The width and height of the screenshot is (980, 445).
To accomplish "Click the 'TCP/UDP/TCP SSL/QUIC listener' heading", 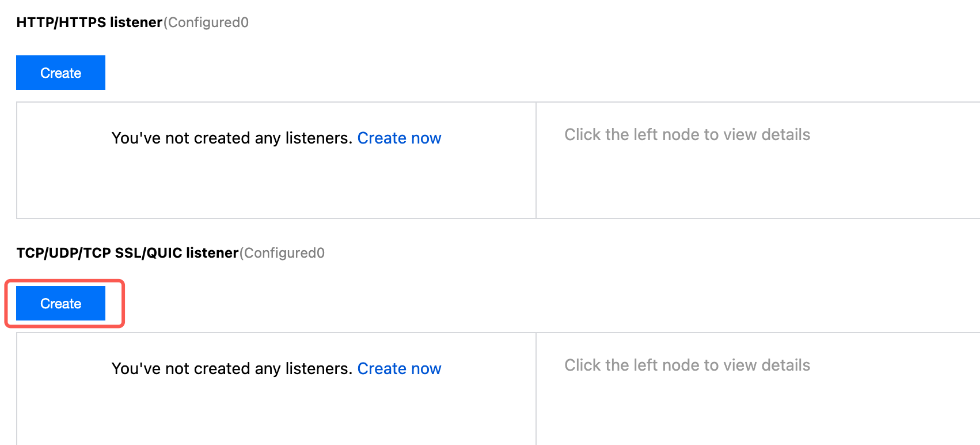I will click(x=127, y=253).
